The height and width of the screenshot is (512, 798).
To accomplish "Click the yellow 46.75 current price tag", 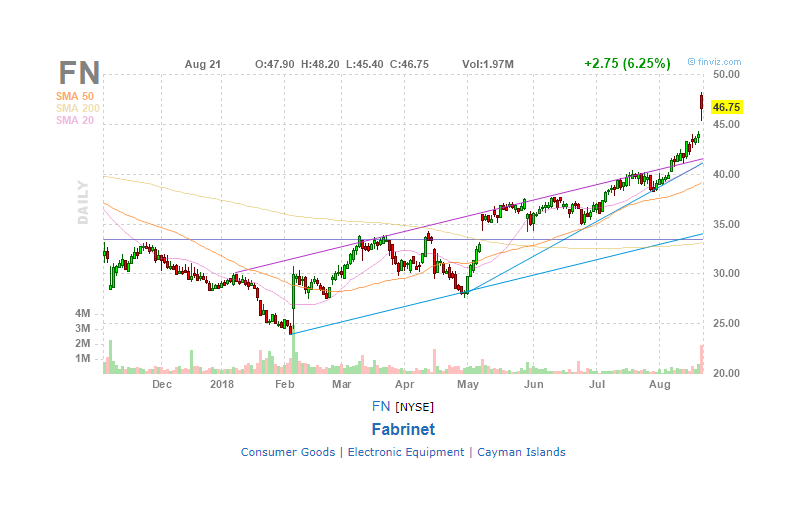I will [x=726, y=107].
